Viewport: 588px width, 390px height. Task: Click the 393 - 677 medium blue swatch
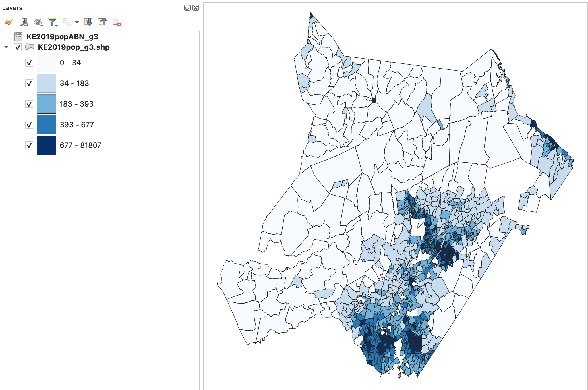[47, 125]
